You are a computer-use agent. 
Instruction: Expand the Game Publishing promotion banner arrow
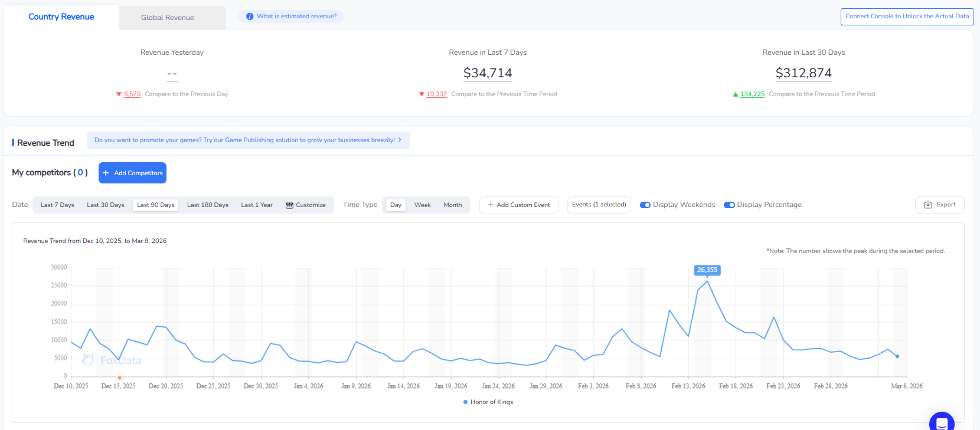point(400,140)
